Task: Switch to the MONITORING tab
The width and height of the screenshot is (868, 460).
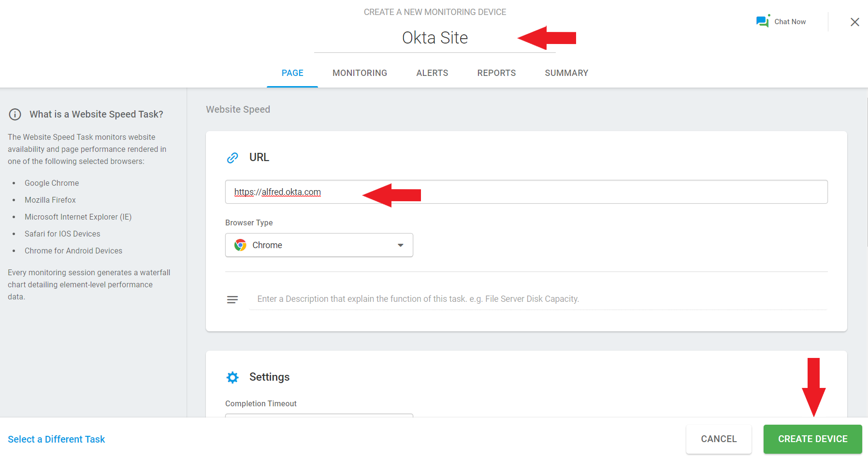Action: tap(360, 73)
